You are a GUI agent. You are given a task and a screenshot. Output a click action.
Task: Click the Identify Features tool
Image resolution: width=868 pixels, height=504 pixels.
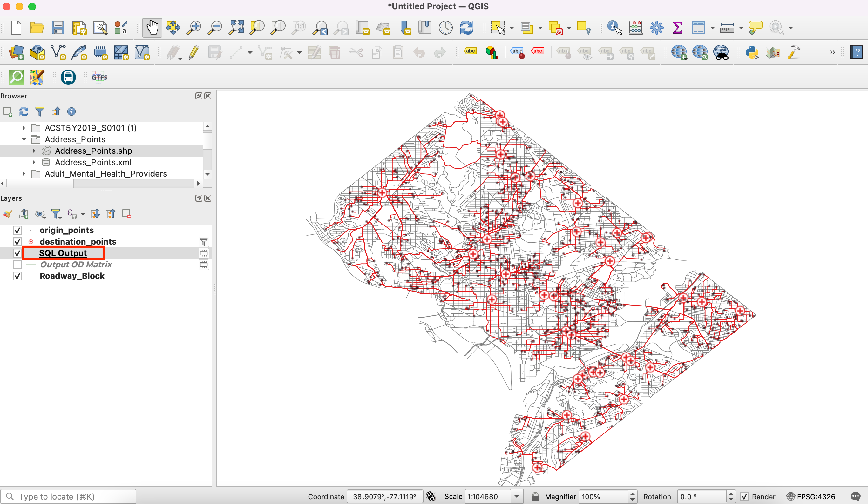614,28
